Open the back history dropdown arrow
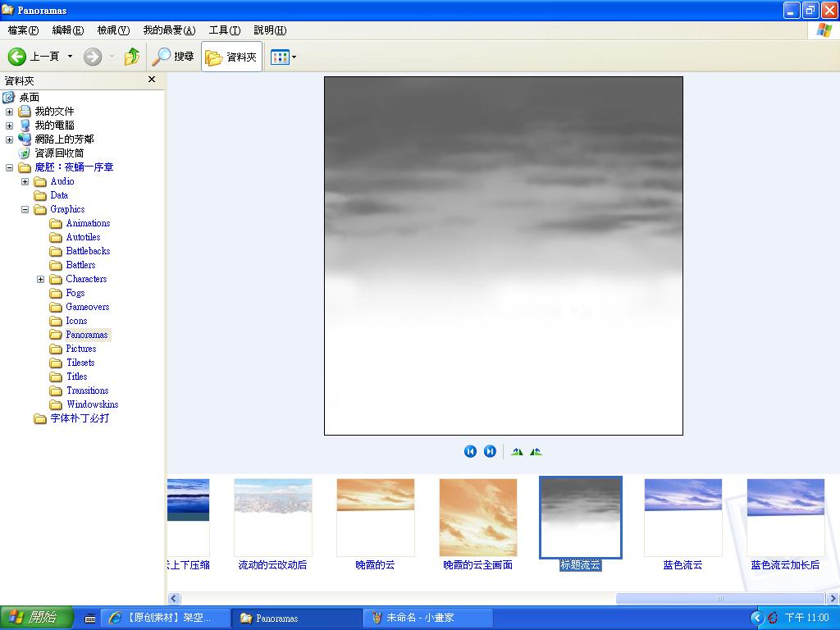This screenshot has width=840, height=630. coord(70,57)
